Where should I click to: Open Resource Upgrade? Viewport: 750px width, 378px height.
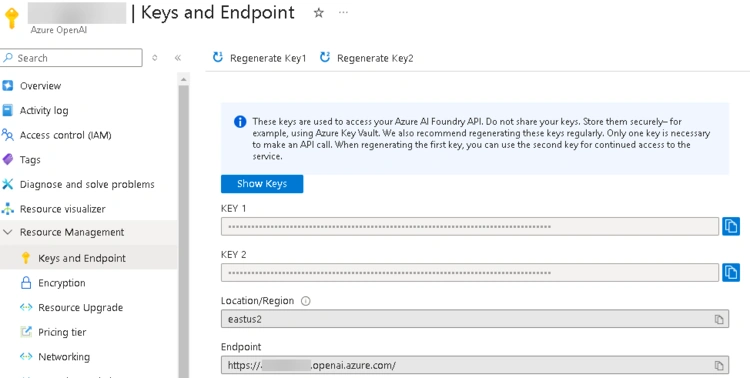point(80,308)
